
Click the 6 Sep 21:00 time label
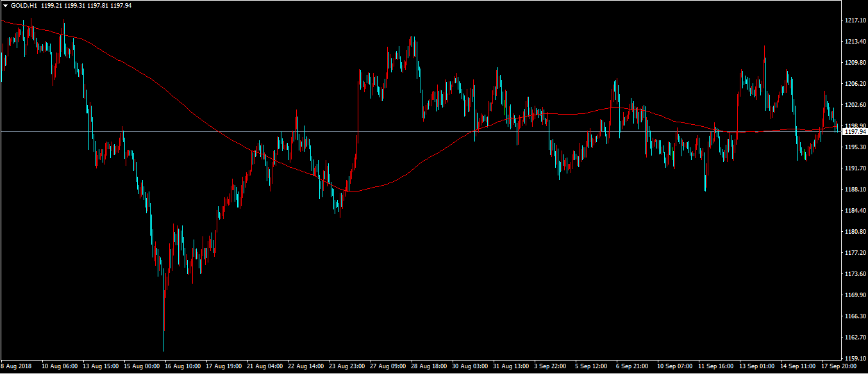[633, 367]
